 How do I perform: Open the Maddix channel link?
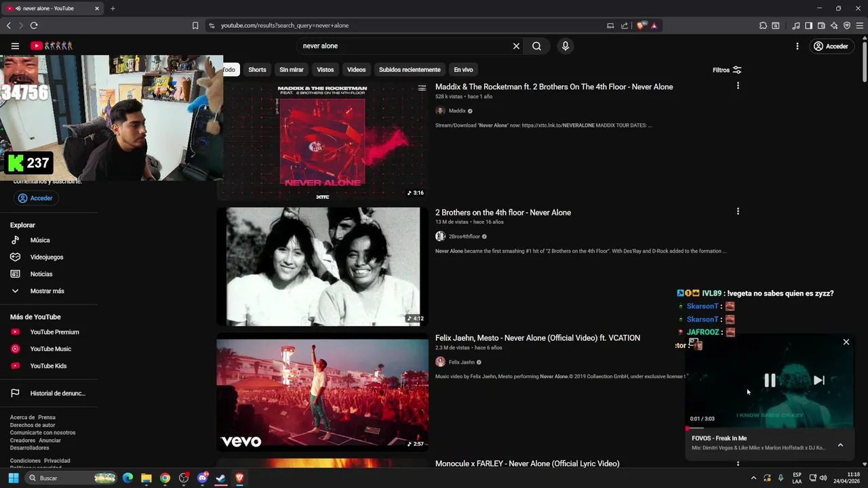pyautogui.click(x=457, y=110)
